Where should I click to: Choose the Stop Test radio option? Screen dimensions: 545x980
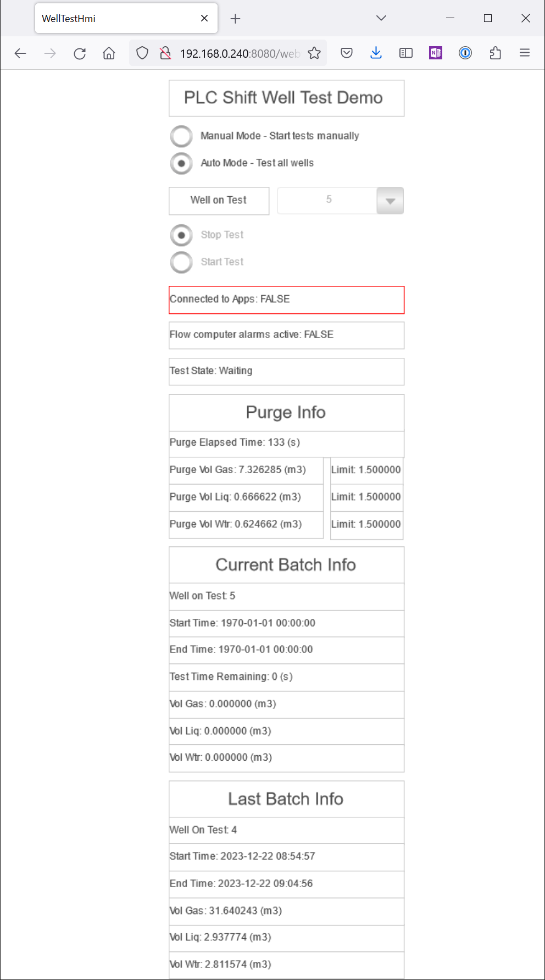[181, 235]
